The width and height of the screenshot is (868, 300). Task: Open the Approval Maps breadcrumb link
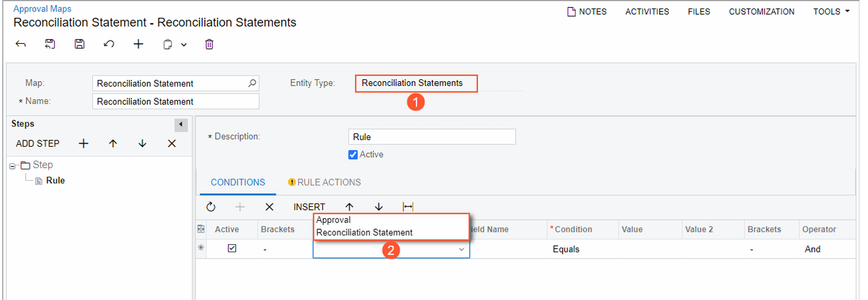42,9
